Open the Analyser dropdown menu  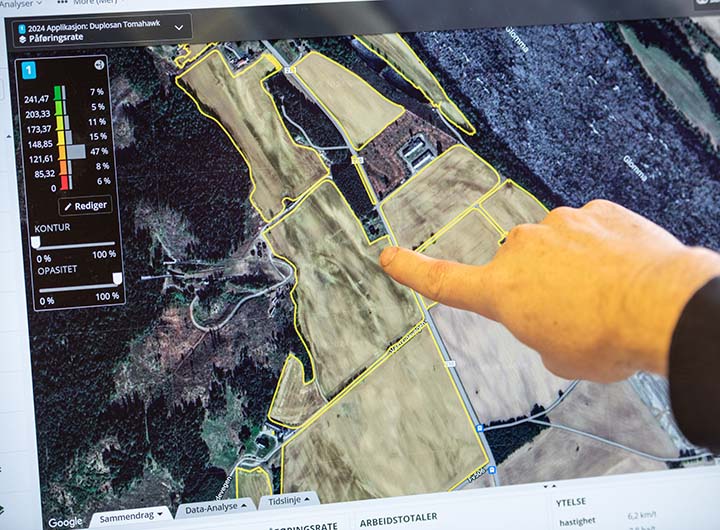tap(22, 3)
